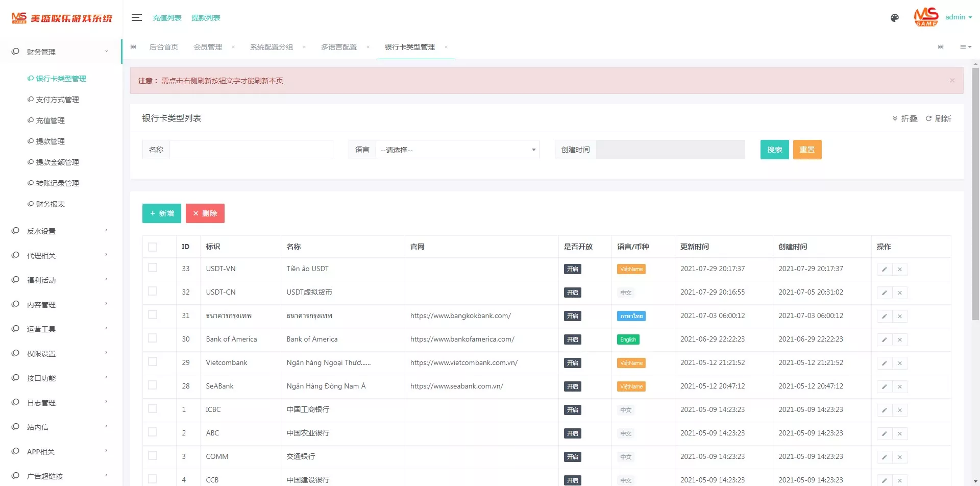Image resolution: width=980 pixels, height=486 pixels.
Task: Toggle 开启 status for the ICBC row
Action: 572,409
